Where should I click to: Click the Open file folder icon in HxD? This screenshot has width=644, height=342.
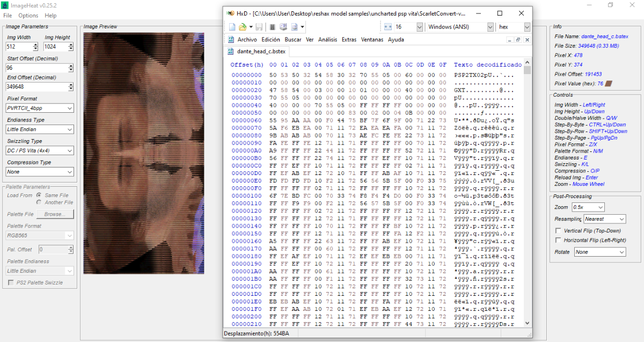coord(243,27)
